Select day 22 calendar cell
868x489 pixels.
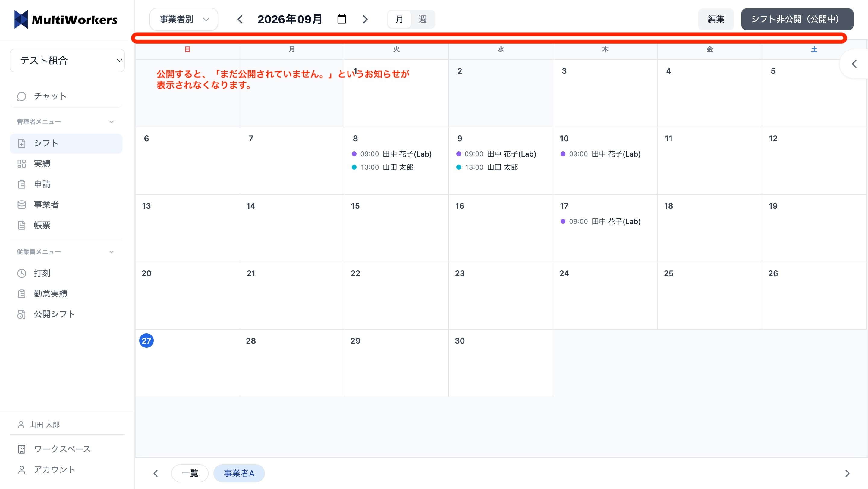point(396,295)
